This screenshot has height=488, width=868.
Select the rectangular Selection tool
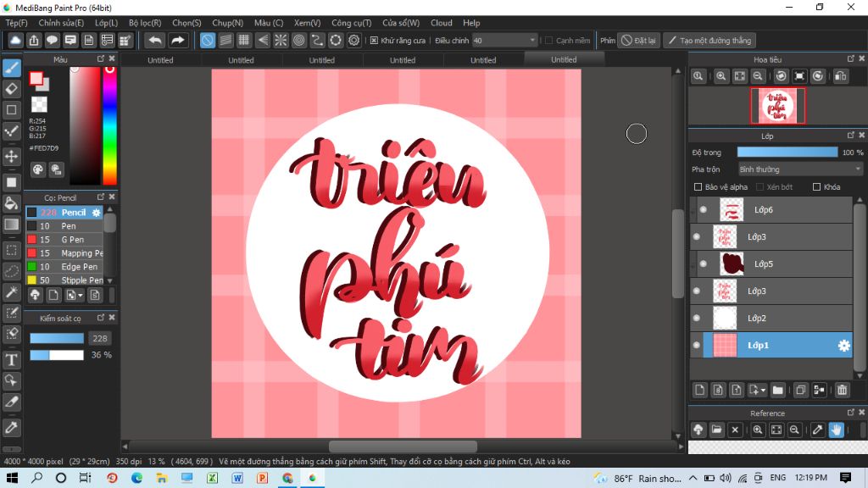tap(12, 251)
